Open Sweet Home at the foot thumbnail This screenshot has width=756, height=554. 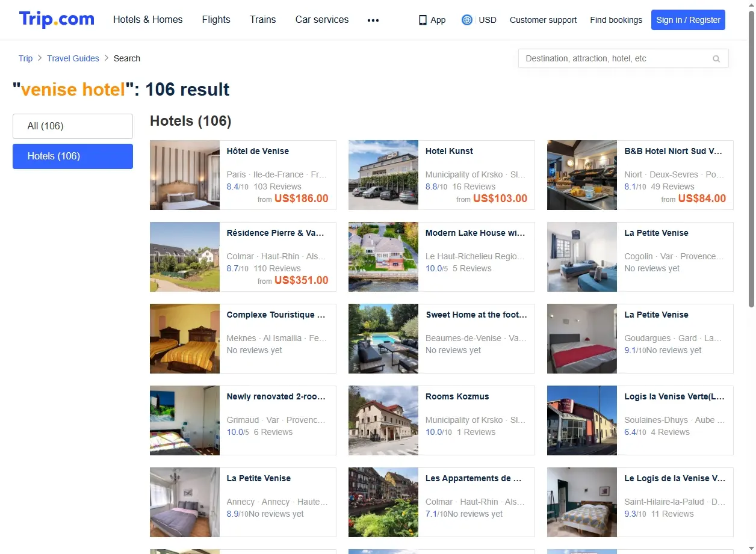coord(383,339)
